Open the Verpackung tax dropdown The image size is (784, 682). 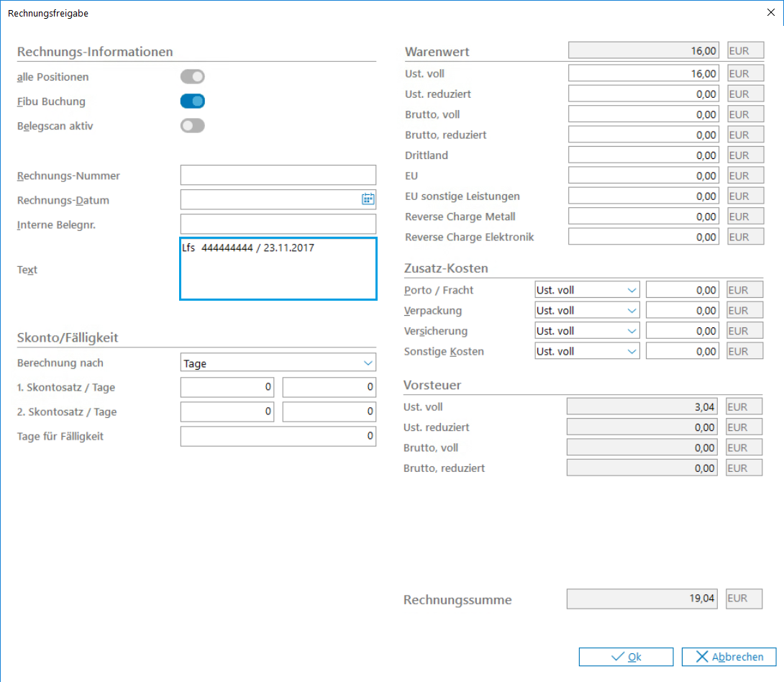point(587,311)
